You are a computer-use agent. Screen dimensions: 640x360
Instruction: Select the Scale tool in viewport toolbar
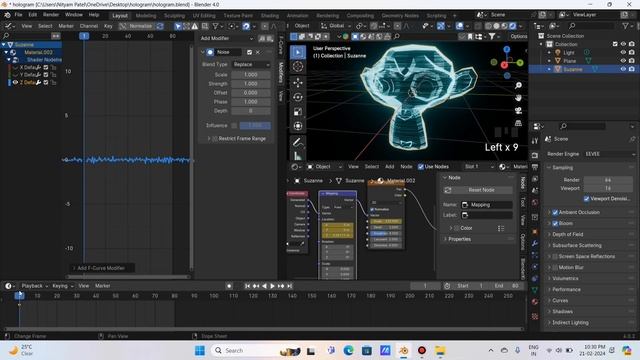(x=298, y=111)
